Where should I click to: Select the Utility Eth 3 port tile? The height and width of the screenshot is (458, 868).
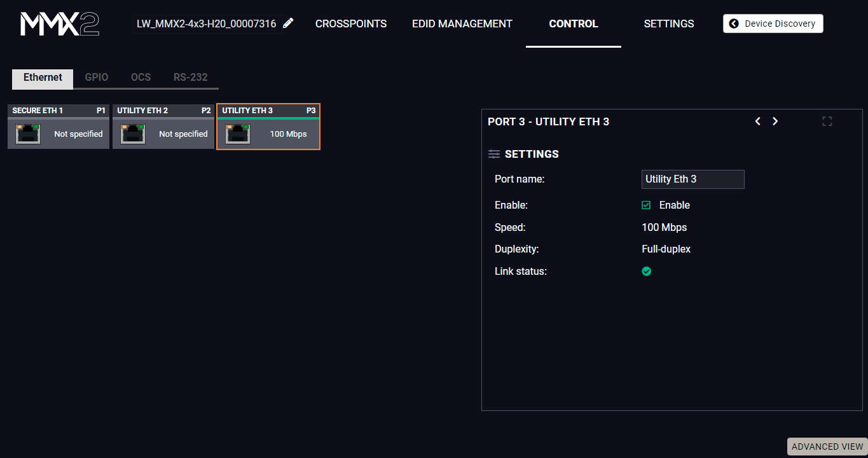[x=268, y=127]
